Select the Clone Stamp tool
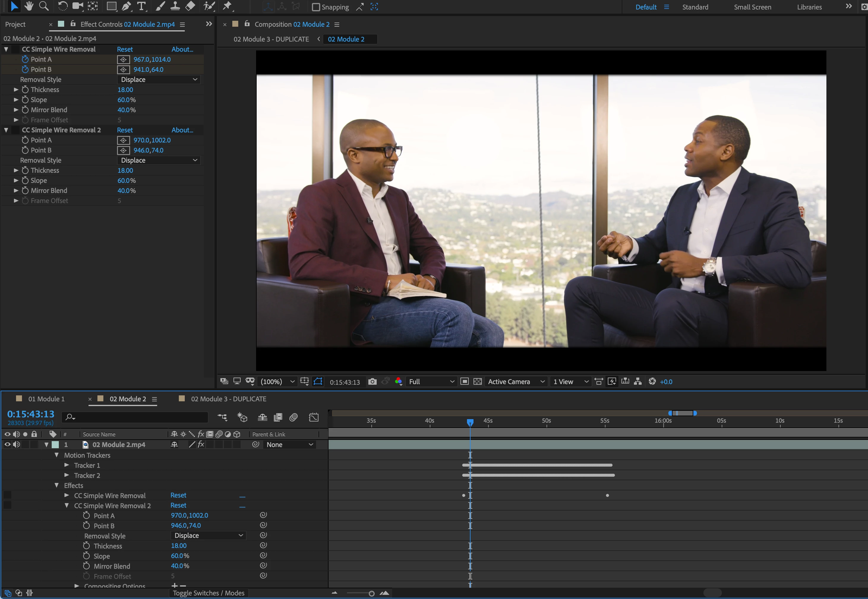 tap(175, 6)
